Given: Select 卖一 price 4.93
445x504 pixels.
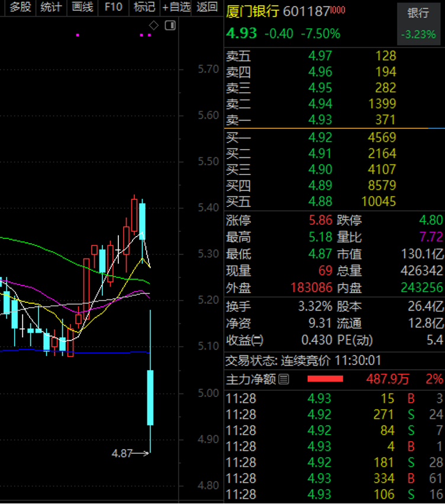Looking at the screenshot, I should tap(320, 120).
